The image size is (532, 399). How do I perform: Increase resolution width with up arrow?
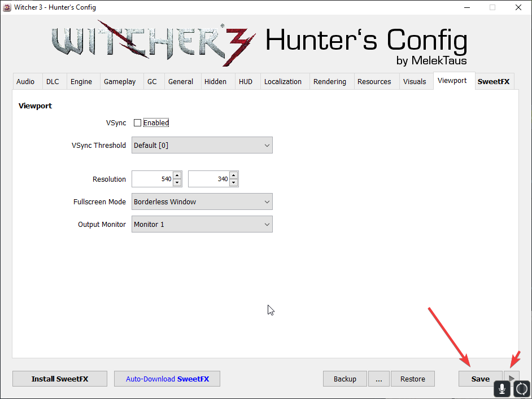pyautogui.click(x=177, y=176)
